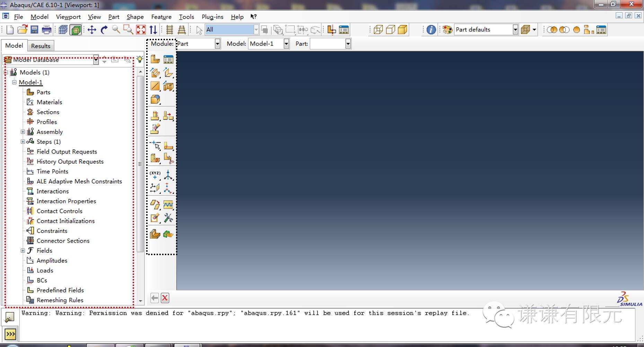Screen dimensions: 644x347
Task: Click the Repair tools wrench icon
Action: 168,218
